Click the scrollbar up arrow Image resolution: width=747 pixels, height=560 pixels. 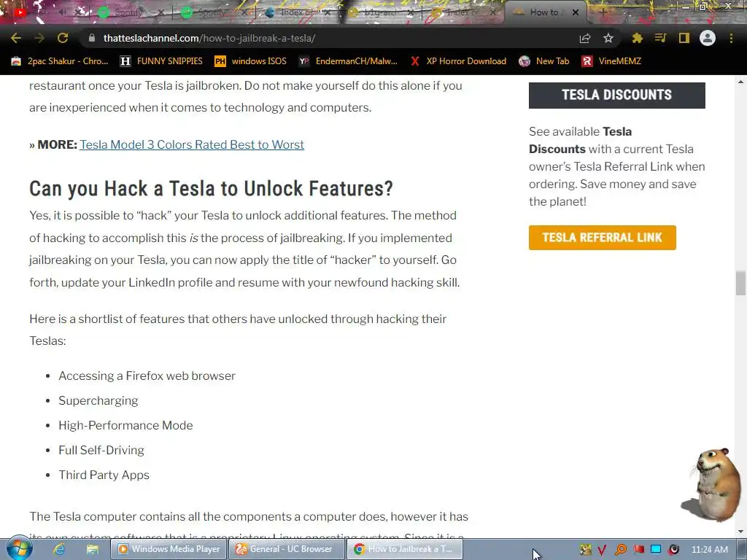pos(740,82)
